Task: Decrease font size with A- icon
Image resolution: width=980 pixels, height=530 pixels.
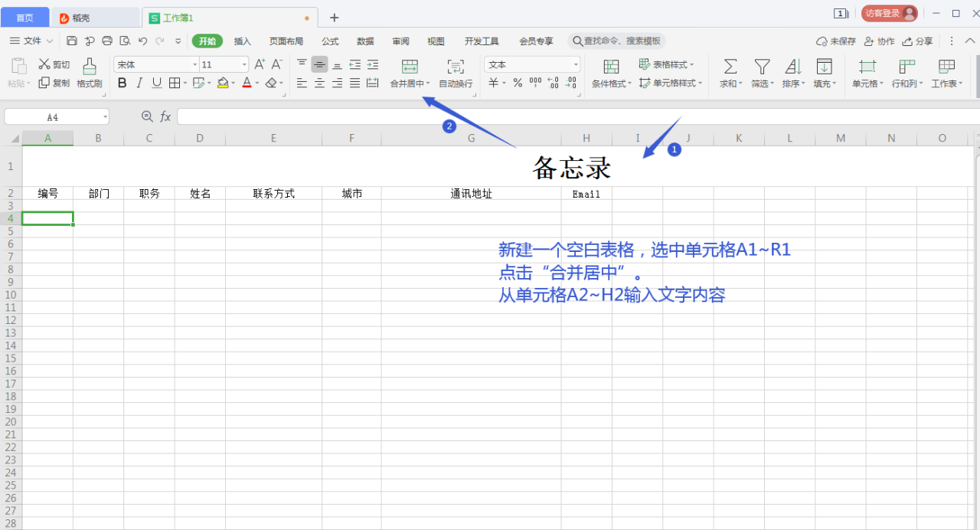Action: (277, 64)
